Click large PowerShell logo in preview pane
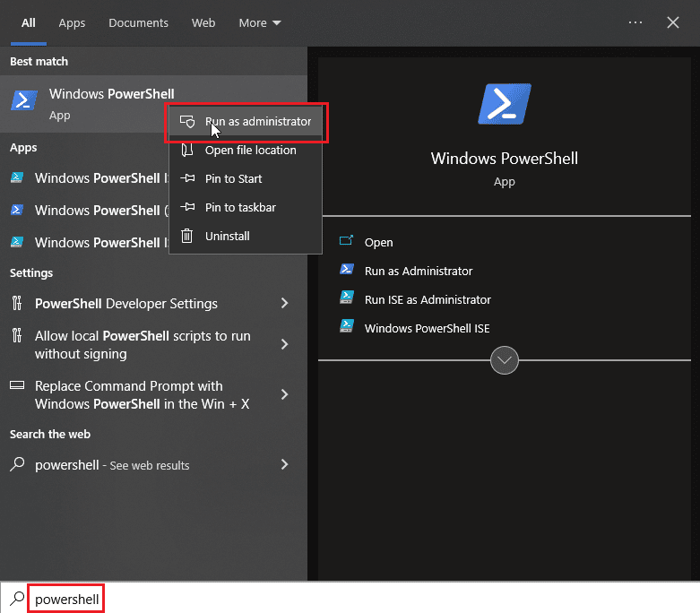Image resolution: width=700 pixels, height=613 pixels. point(505,104)
